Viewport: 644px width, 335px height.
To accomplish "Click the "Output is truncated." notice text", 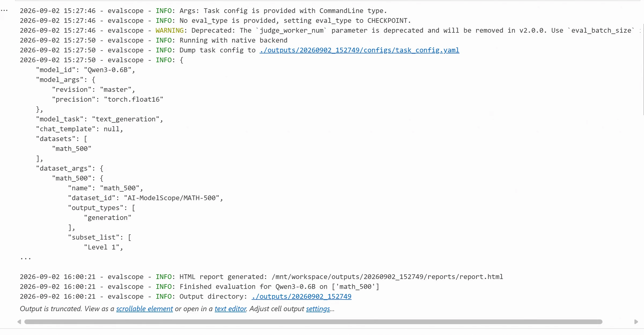I will click(x=51, y=309).
